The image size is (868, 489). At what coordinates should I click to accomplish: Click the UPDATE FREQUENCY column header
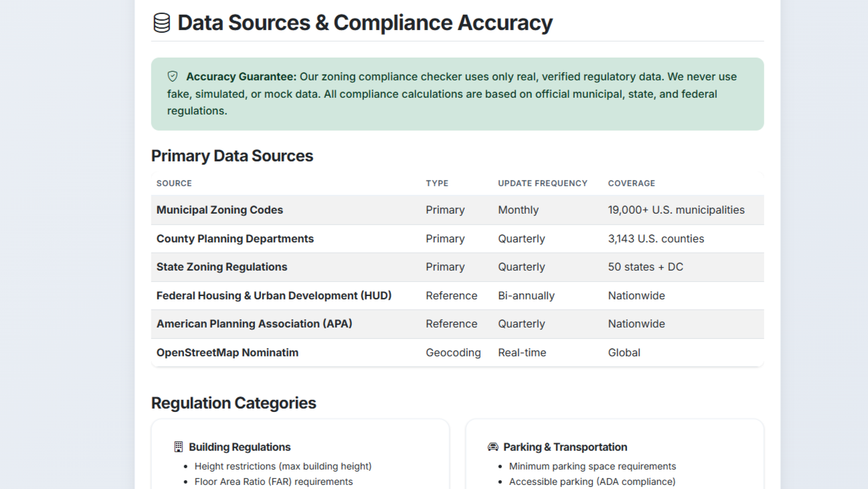542,184
